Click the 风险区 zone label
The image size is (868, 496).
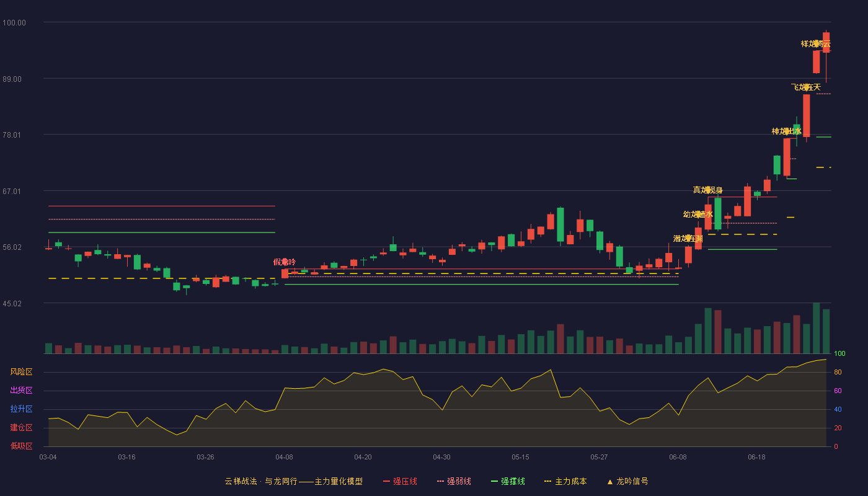[x=21, y=372]
